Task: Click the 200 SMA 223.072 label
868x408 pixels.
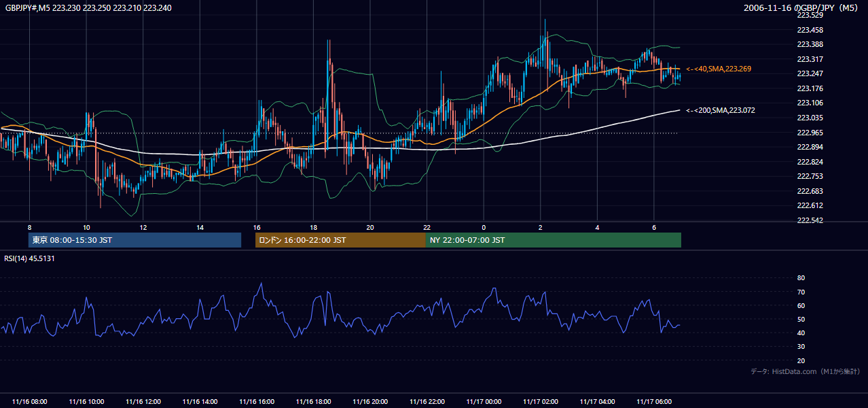Action: pos(721,110)
